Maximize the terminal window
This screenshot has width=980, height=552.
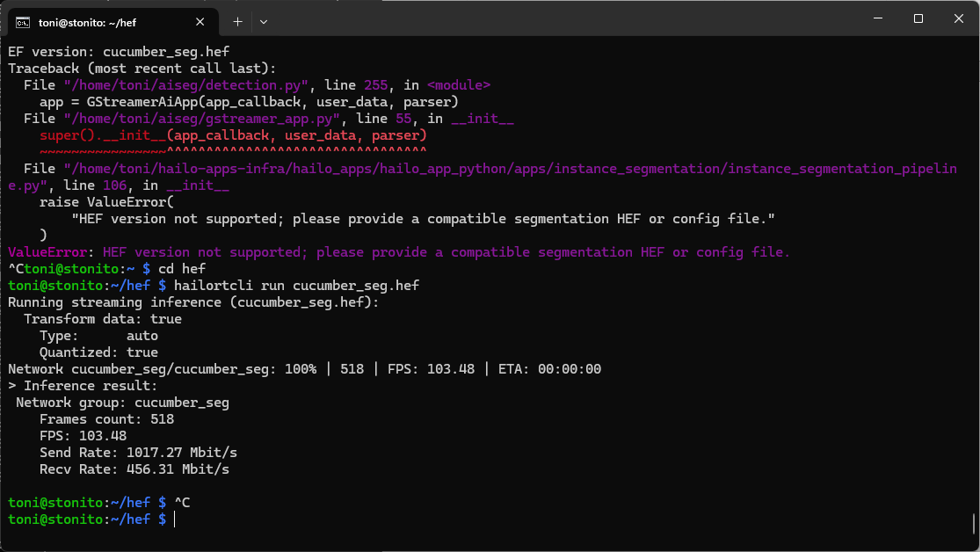pyautogui.click(x=918, y=18)
